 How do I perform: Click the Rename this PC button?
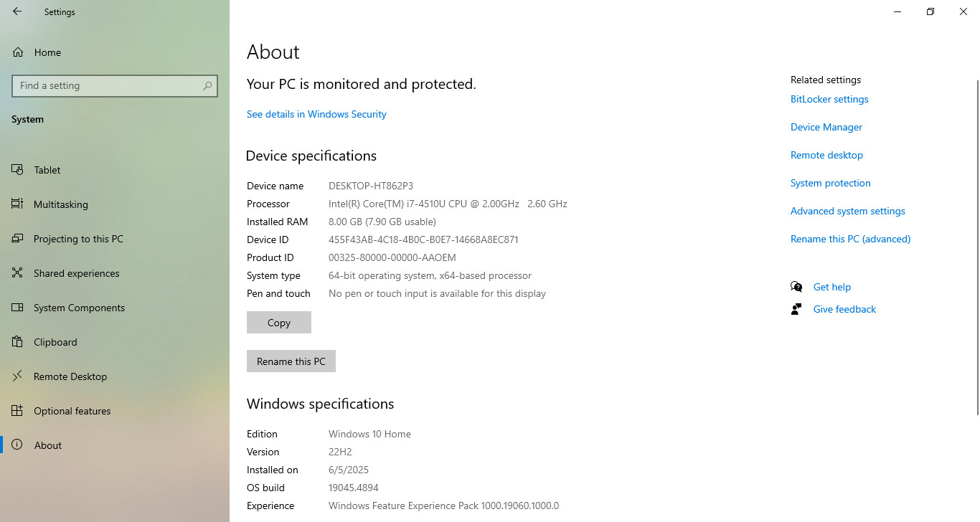(x=291, y=361)
